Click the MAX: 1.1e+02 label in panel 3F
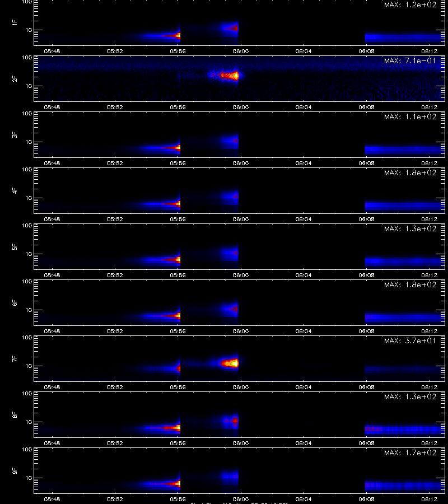448x504 pixels. [x=410, y=116]
